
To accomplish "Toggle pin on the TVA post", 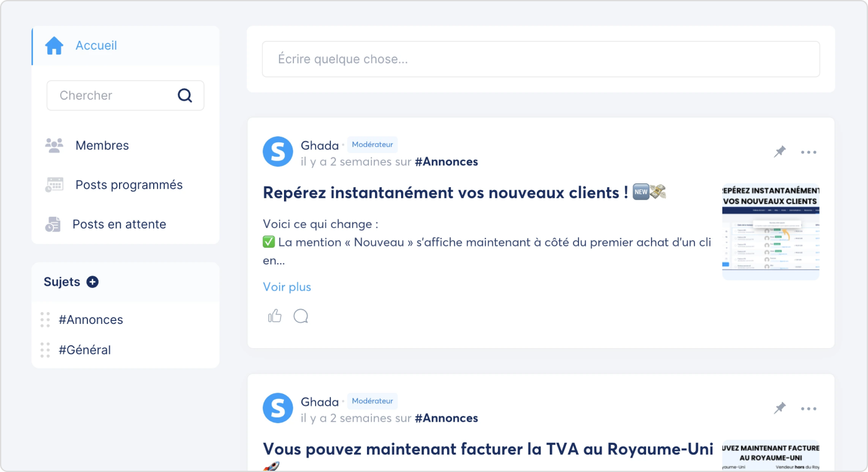I will click(779, 408).
